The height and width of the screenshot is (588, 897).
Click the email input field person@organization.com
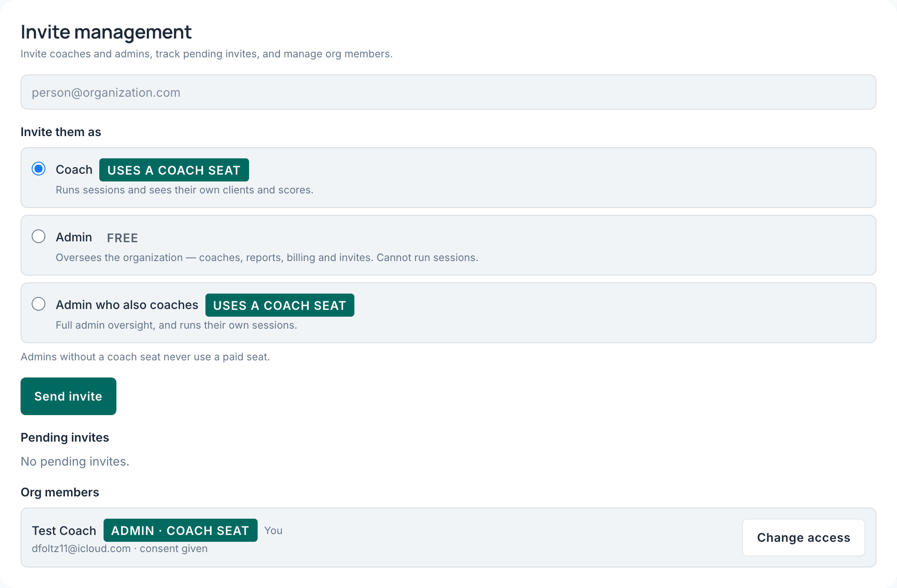point(448,92)
